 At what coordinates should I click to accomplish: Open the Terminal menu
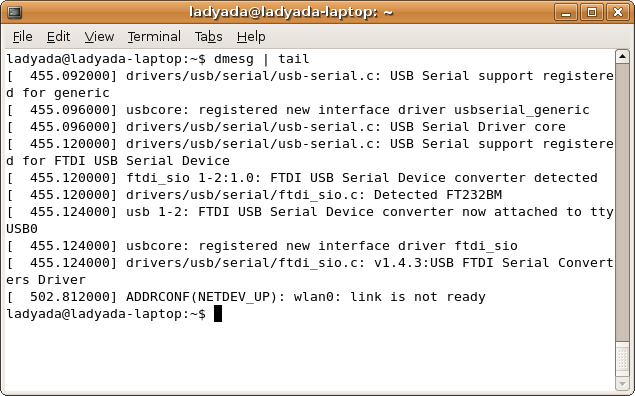[x=154, y=37]
